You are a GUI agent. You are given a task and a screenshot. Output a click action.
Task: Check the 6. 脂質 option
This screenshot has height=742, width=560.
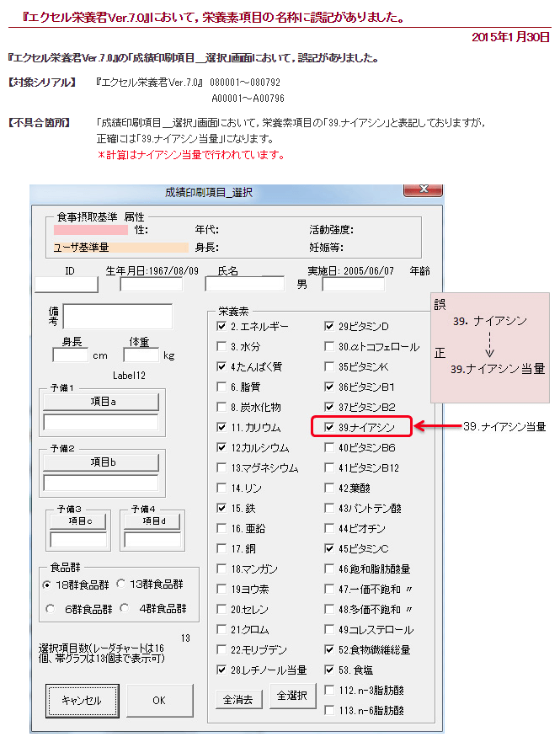[221, 387]
